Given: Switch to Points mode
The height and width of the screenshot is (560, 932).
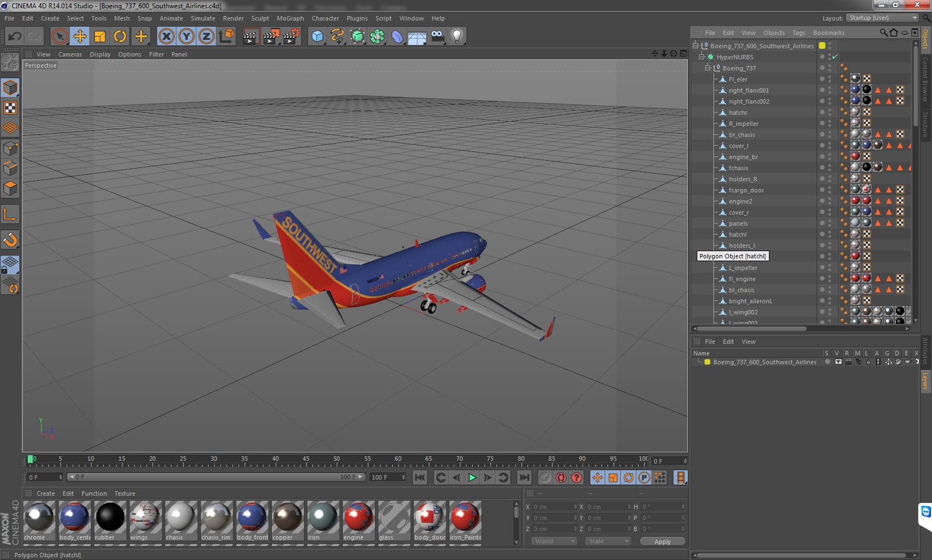Looking at the screenshot, I should [11, 149].
